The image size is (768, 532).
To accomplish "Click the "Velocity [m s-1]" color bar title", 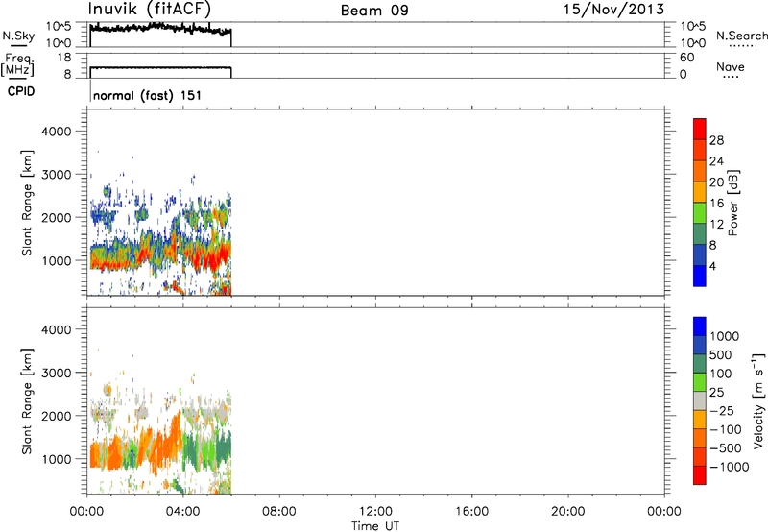I will tap(758, 400).
